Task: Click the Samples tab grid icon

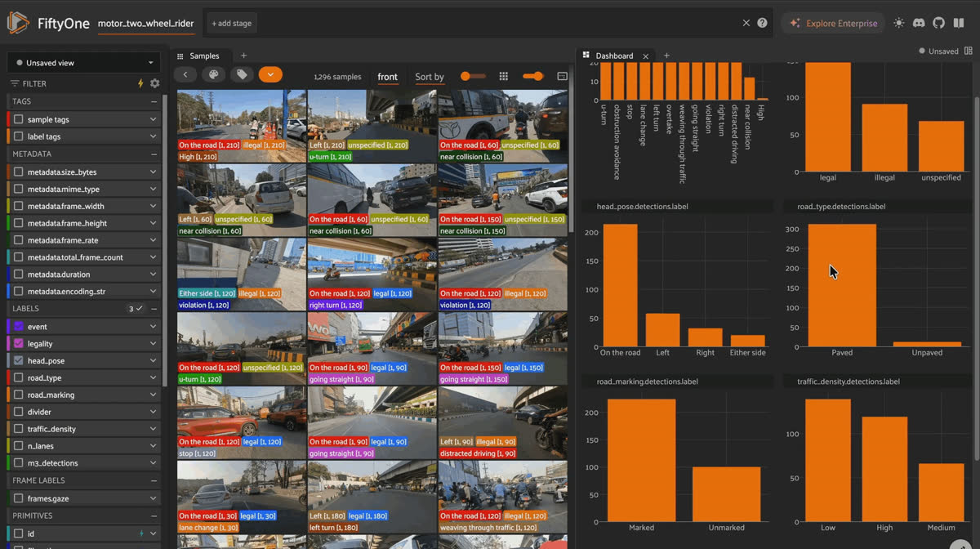Action: tap(181, 56)
